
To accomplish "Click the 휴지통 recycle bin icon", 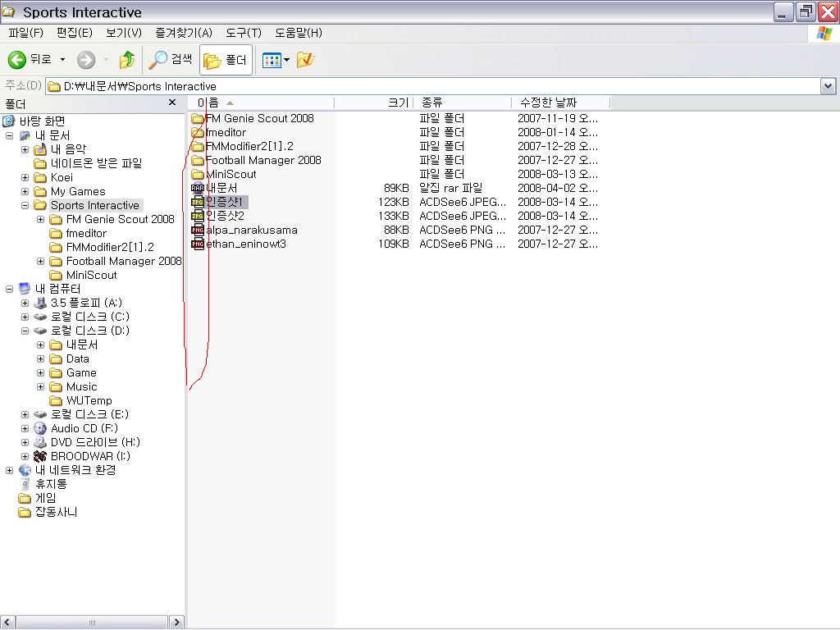I will click(x=25, y=484).
